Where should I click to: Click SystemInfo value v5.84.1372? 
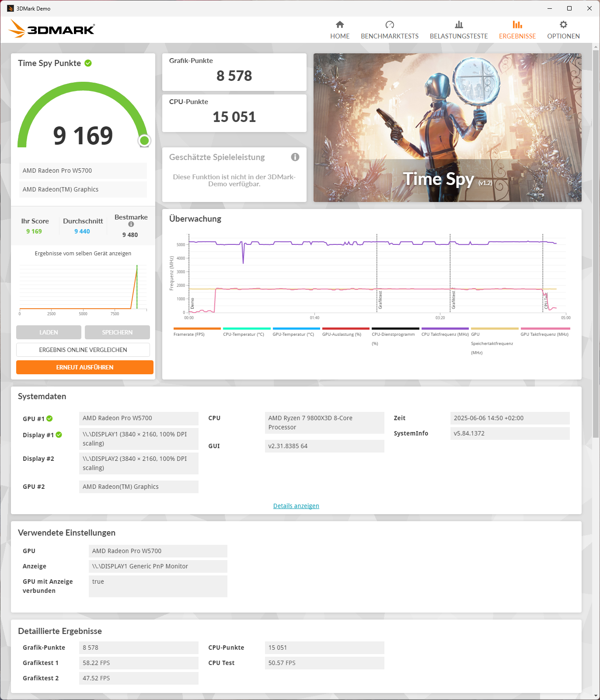(x=510, y=433)
